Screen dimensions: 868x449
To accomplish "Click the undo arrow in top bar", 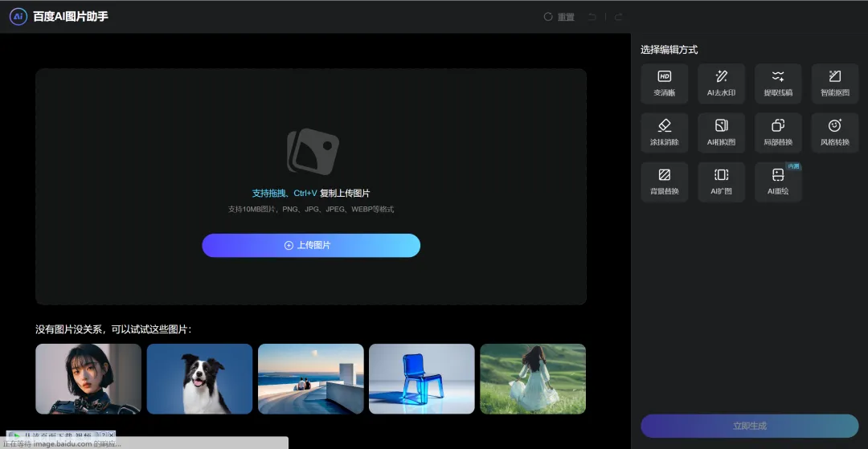I will pyautogui.click(x=592, y=17).
